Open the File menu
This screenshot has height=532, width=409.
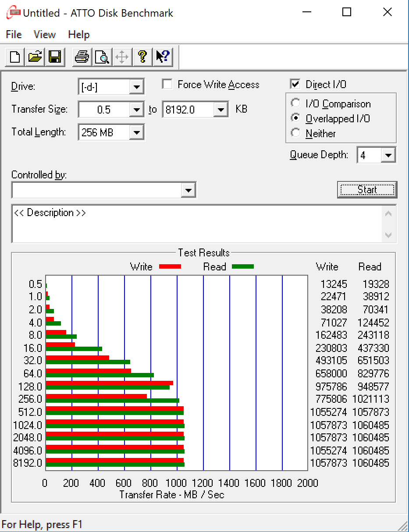[14, 35]
